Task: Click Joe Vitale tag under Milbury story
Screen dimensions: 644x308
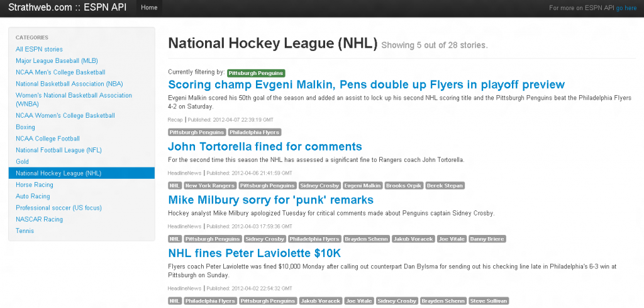Action: [452, 239]
